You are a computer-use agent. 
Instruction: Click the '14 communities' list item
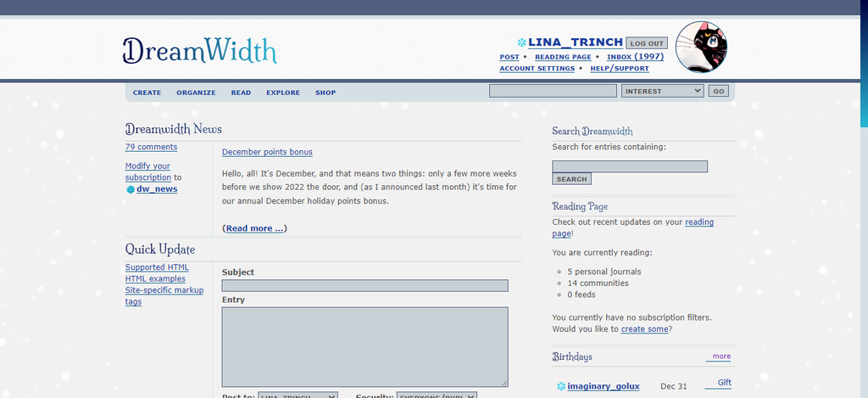(598, 283)
